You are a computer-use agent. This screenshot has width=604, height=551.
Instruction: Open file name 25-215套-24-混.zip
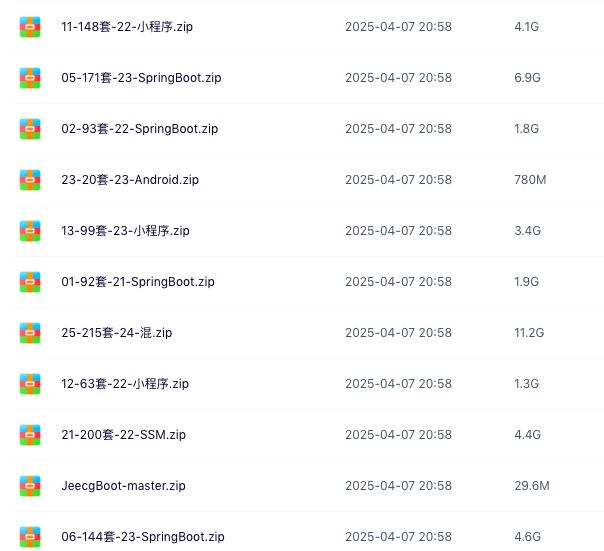pyautogui.click(x=117, y=333)
